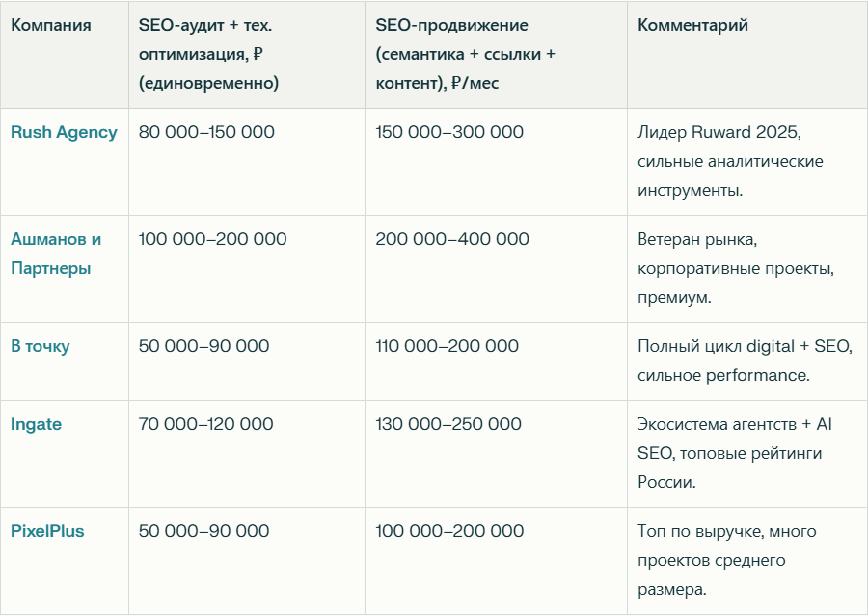This screenshot has width=868, height=616.
Task: Click the 150 000–300 000 price cell
Action: pos(448,132)
